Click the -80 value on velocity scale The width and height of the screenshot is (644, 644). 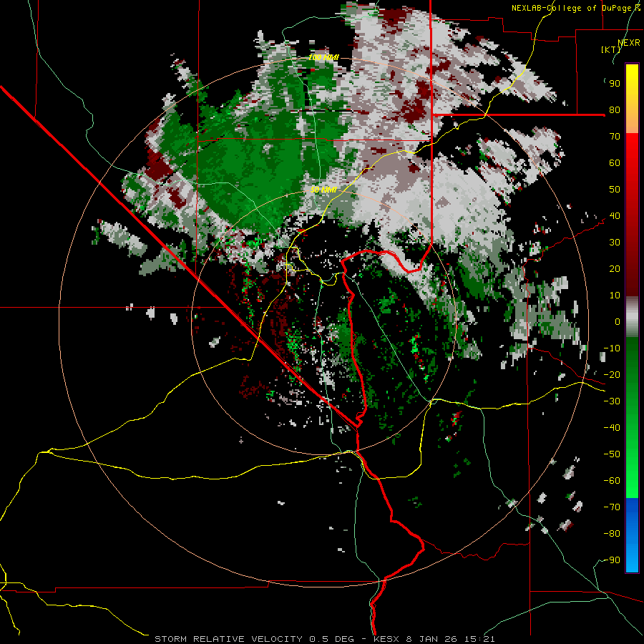coord(612,534)
